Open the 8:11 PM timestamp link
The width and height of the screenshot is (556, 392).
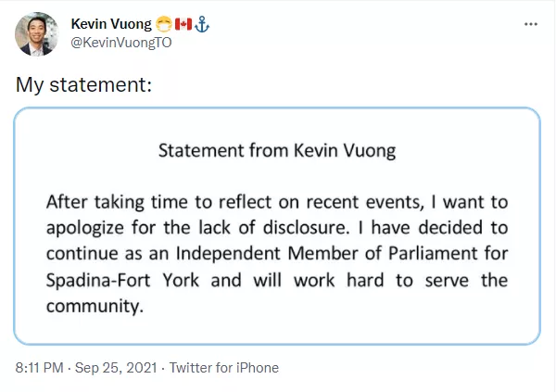[39, 368]
